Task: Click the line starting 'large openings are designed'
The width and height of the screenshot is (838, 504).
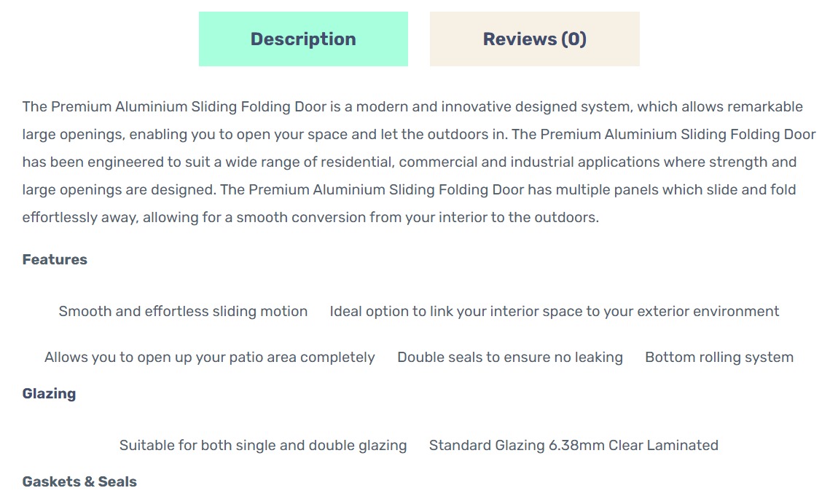Action: tap(410, 189)
